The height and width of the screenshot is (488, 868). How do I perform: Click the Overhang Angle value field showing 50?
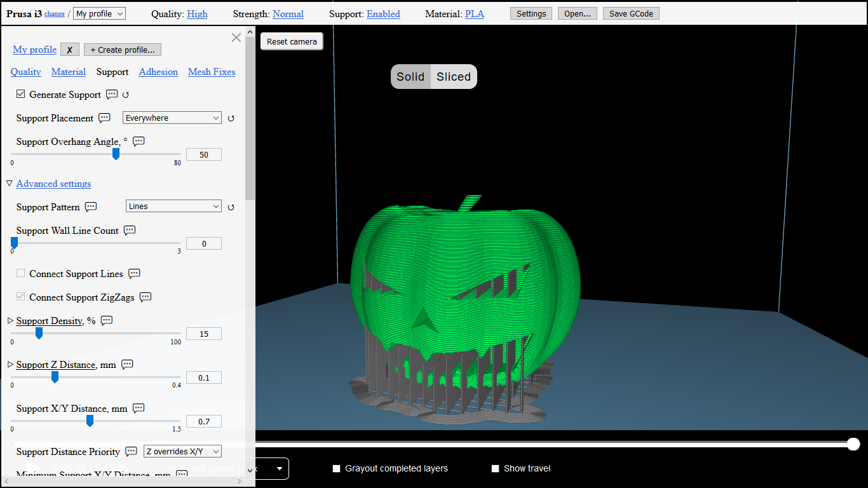click(x=204, y=154)
